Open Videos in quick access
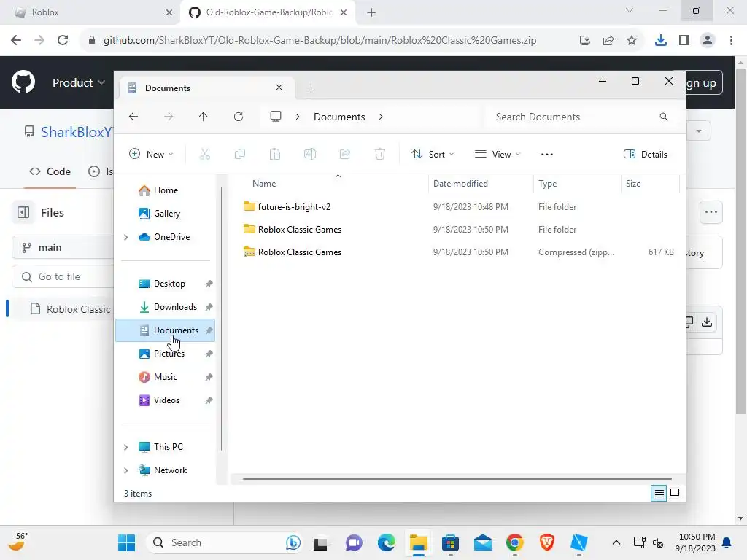This screenshot has height=560, width=747. [166, 400]
